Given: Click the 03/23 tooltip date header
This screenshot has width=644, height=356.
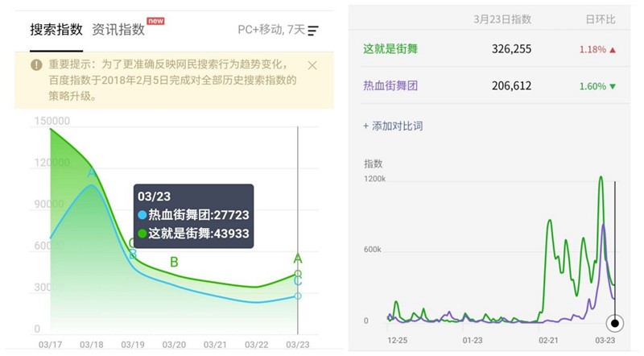Looking at the screenshot, I should 154,197.
